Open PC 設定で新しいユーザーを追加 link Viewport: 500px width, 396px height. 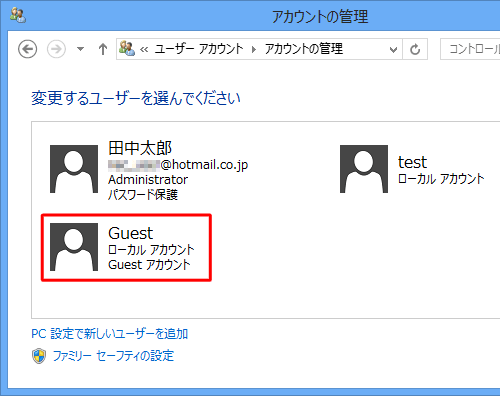(x=110, y=334)
